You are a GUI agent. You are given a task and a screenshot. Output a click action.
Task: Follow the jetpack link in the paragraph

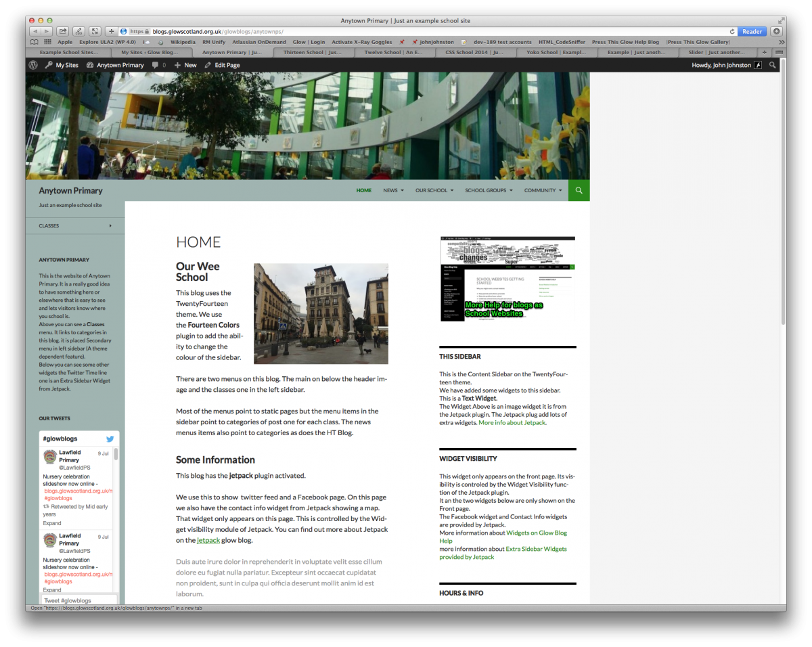pos(208,540)
